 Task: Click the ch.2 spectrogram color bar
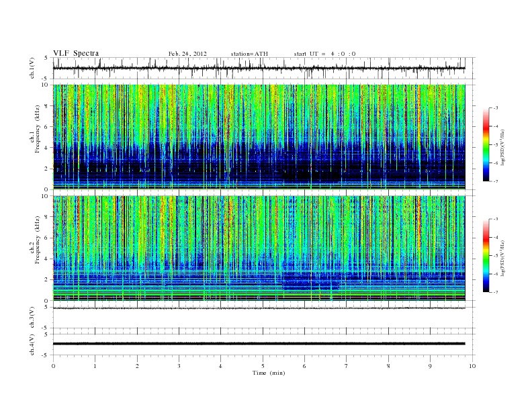coord(486,256)
